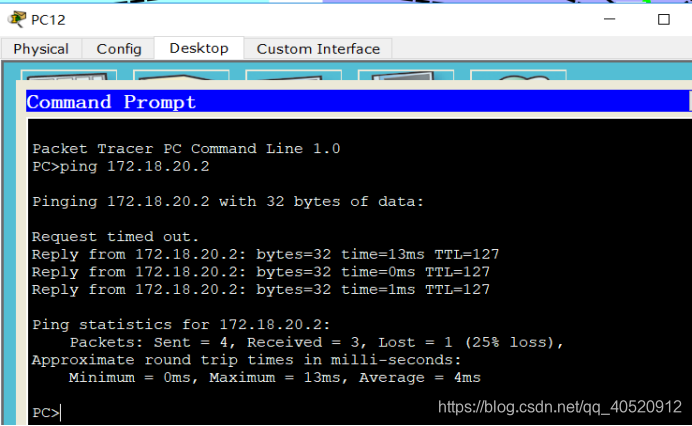This screenshot has height=426, width=692.
Task: Click the reply line with time=0ms
Action: 261,272
